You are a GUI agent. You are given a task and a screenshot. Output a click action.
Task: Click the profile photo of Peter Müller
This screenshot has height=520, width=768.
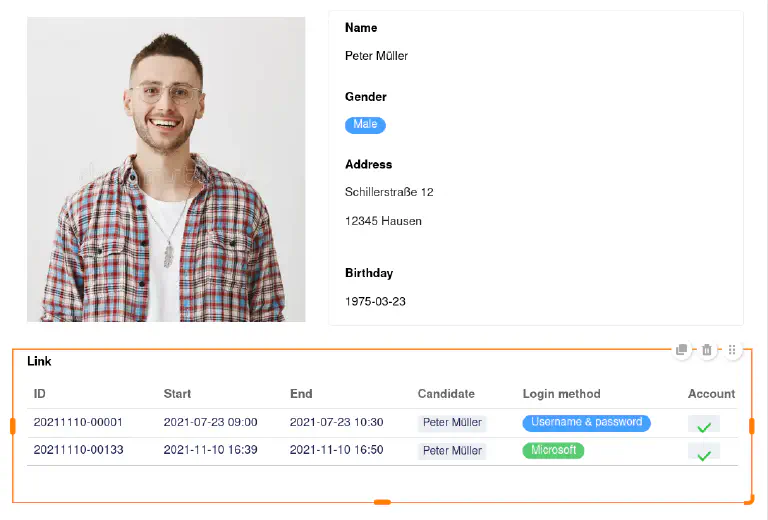click(166, 169)
